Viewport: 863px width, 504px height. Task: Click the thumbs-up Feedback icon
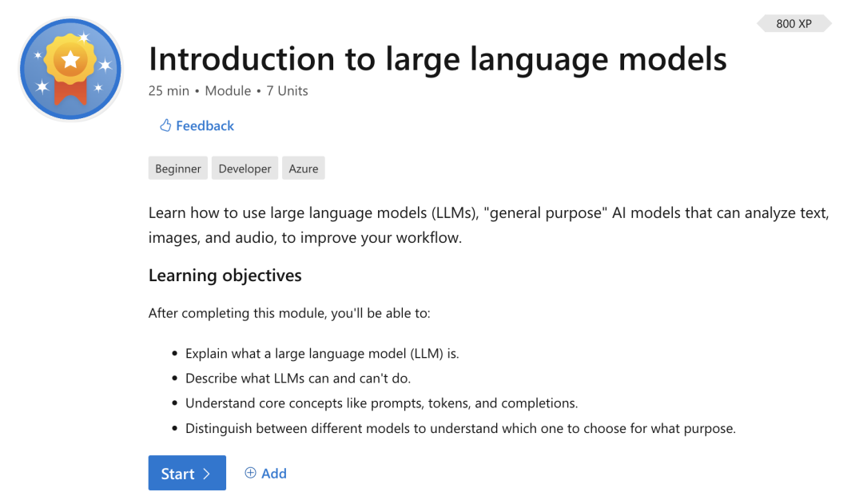(165, 125)
